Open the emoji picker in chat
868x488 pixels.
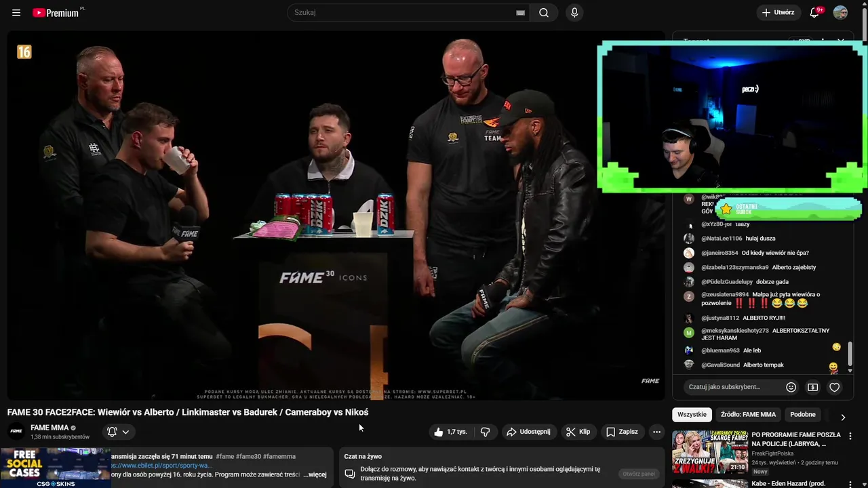[x=791, y=387]
